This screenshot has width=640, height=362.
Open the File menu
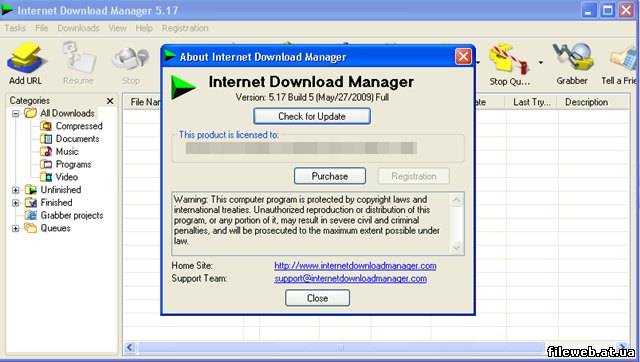coord(42,28)
